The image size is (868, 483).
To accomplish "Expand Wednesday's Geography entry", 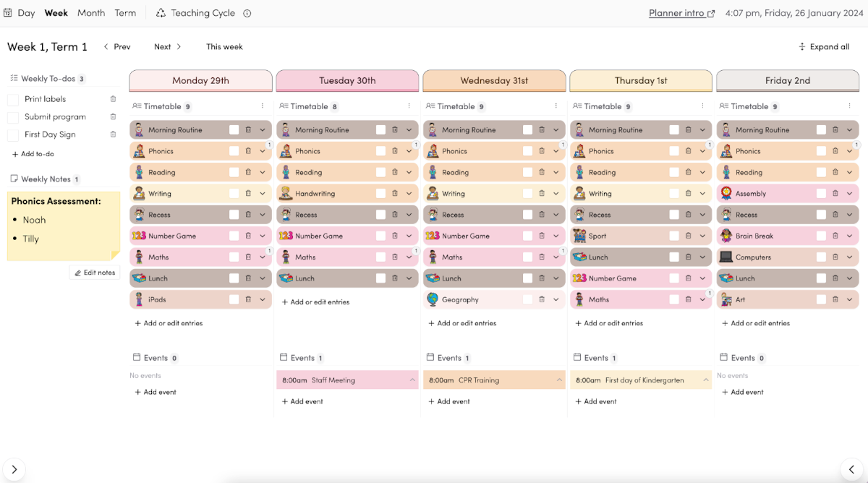I will (556, 299).
